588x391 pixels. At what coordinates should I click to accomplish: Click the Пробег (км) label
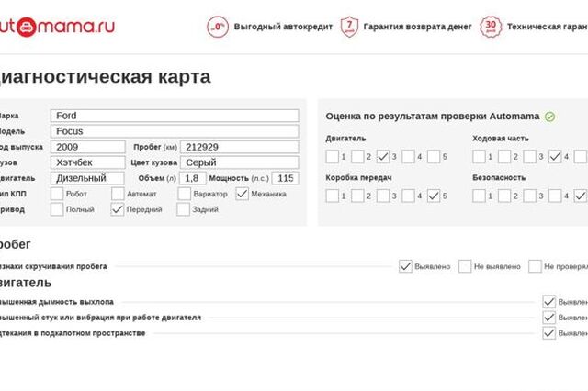[x=155, y=147]
